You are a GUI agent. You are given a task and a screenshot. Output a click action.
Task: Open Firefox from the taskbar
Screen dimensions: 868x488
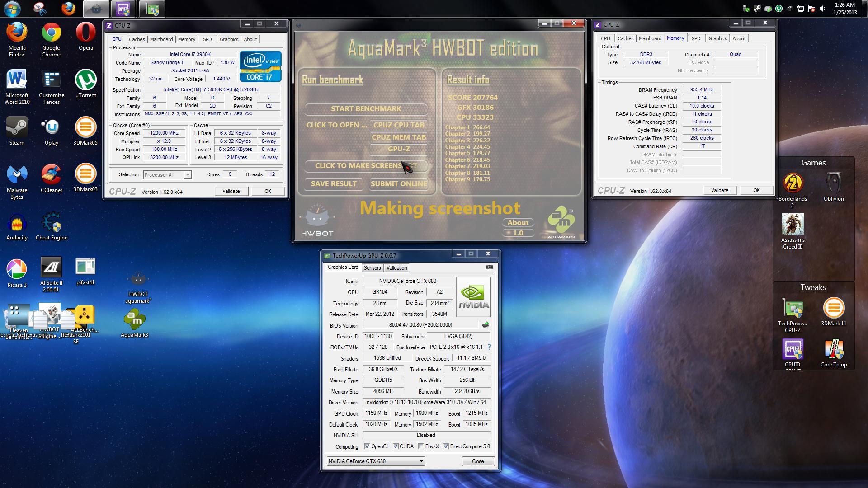coord(68,9)
